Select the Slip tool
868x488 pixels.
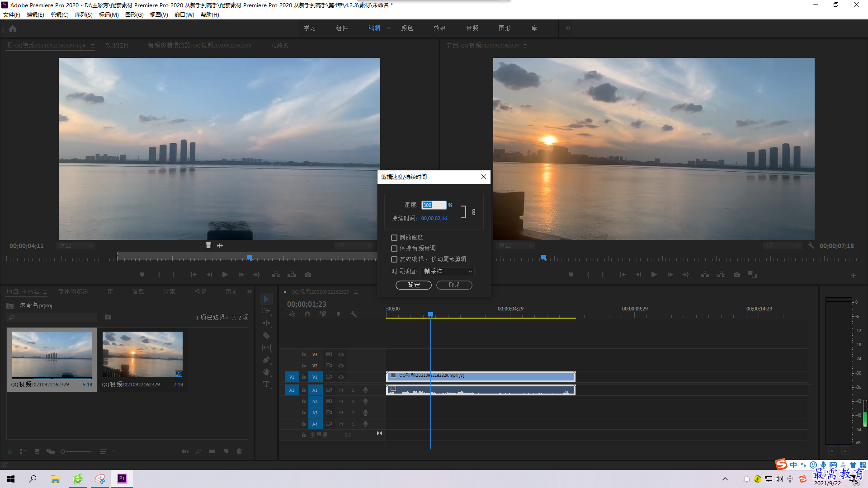[x=266, y=347]
